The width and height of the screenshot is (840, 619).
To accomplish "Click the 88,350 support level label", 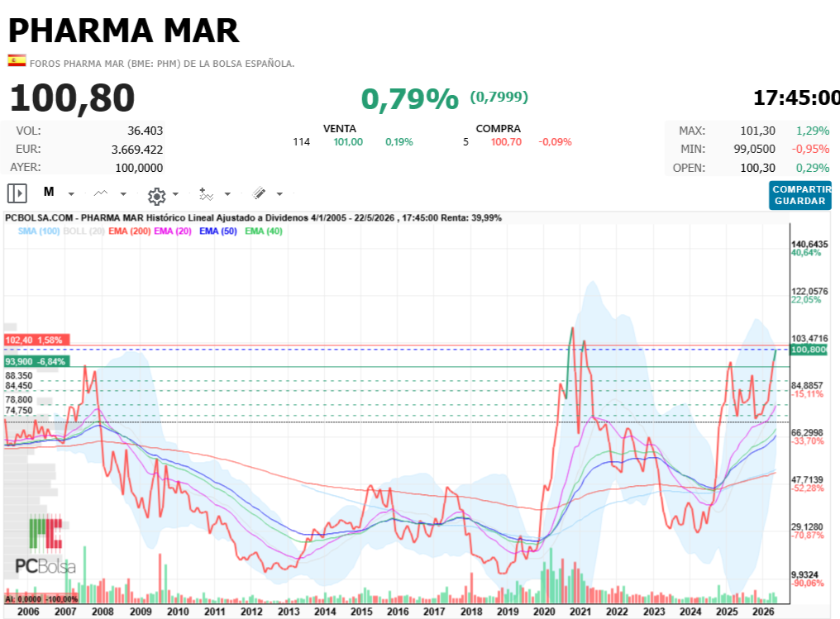I will point(19,376).
